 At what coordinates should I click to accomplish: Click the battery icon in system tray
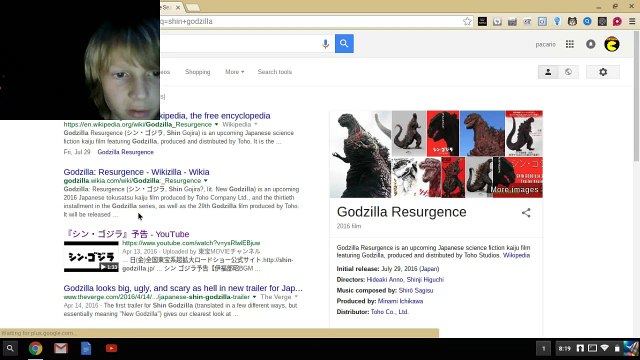[617, 348]
